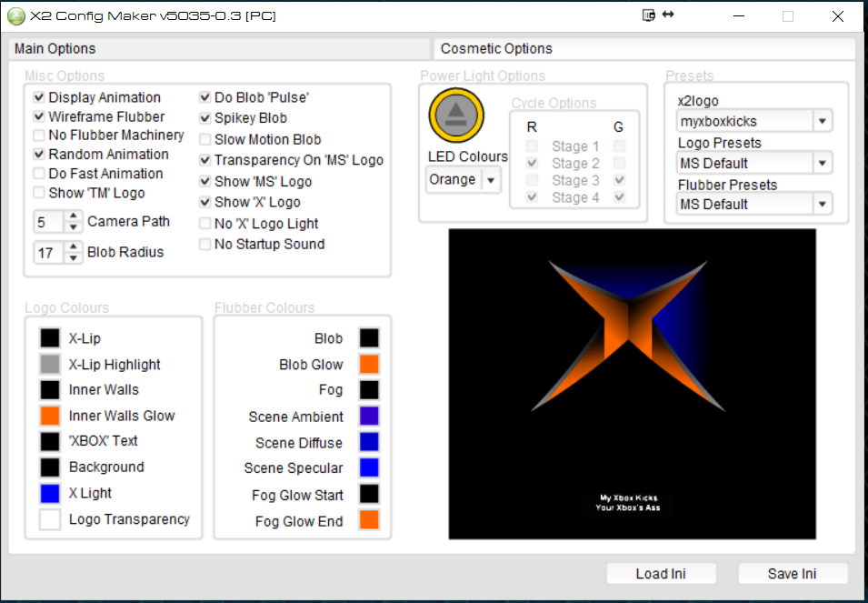Click the green Xbox app icon in title bar
Image resolution: width=868 pixels, height=603 pixels.
[16, 16]
